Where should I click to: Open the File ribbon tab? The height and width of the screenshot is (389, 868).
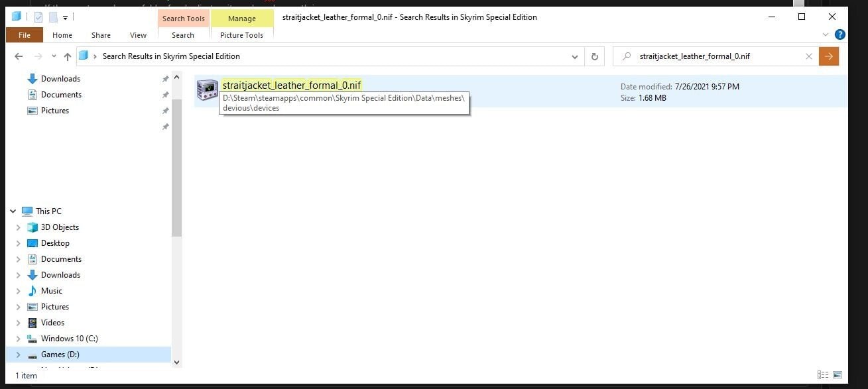click(x=24, y=35)
